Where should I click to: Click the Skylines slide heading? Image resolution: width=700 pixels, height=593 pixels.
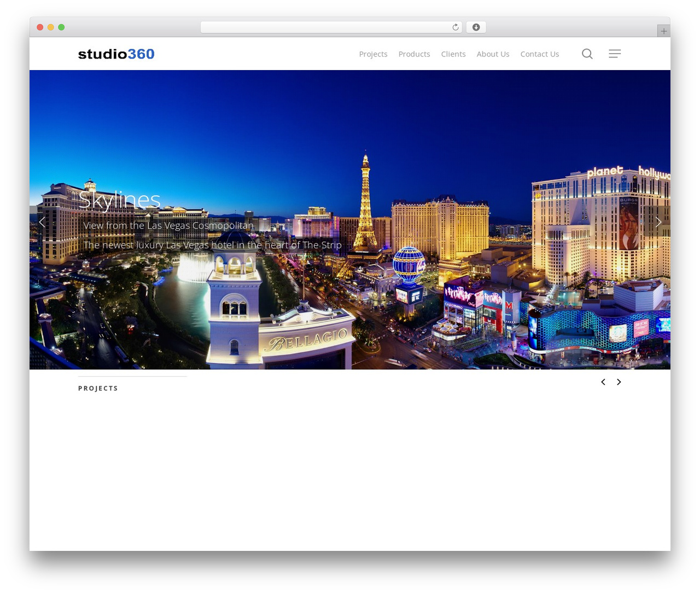pos(119,200)
